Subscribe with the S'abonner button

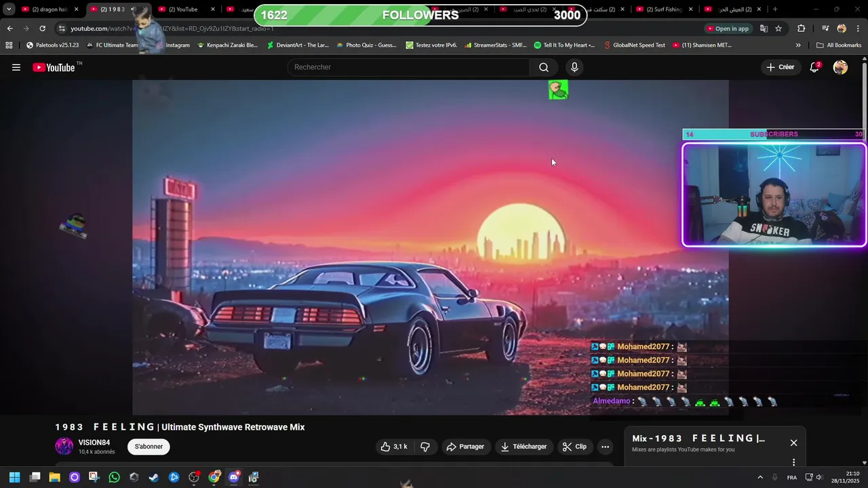[x=149, y=447]
